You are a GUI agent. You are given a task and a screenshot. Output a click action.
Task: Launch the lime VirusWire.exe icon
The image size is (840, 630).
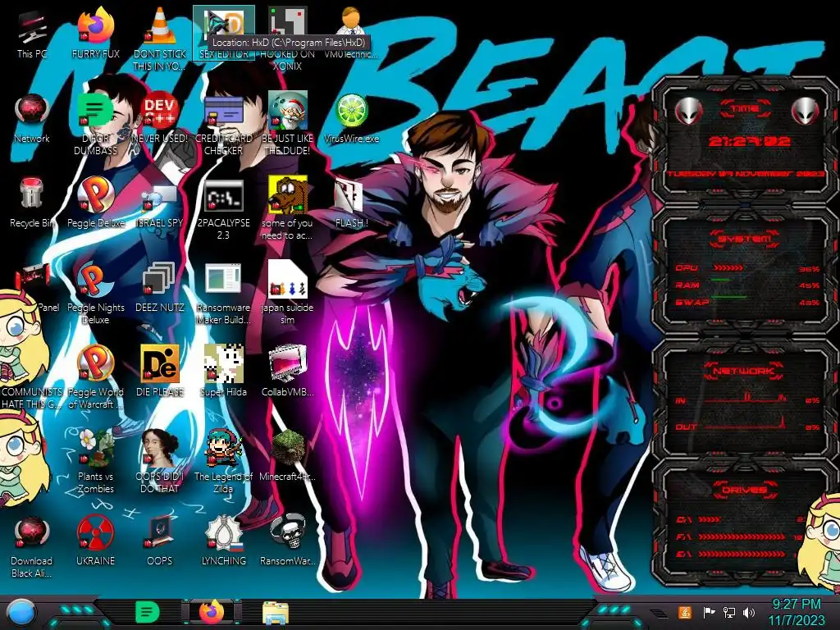pyautogui.click(x=351, y=119)
